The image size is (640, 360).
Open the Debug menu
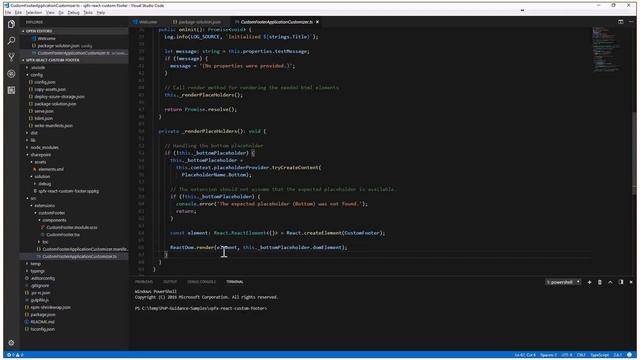click(x=73, y=13)
